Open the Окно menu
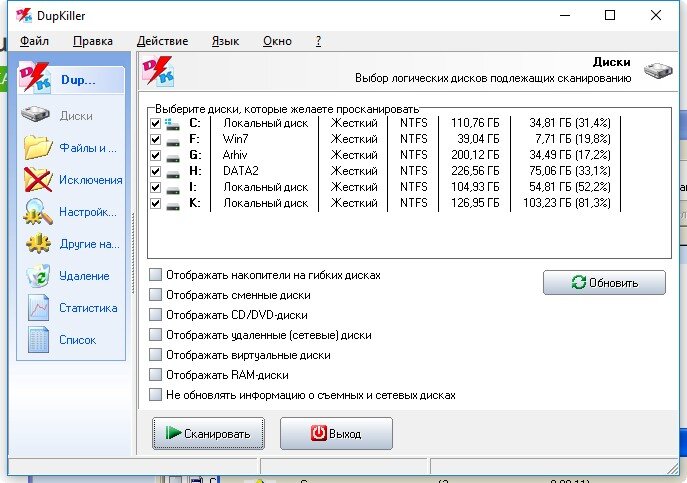This screenshot has width=687, height=483. 277,41
